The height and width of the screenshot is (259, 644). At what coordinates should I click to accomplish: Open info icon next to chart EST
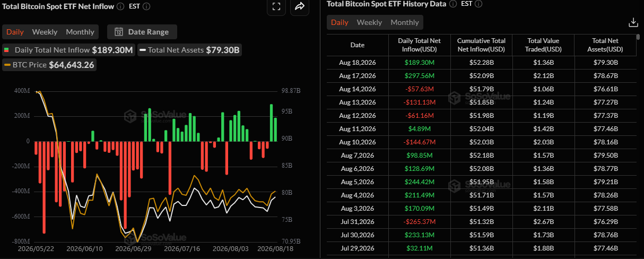pos(146,6)
